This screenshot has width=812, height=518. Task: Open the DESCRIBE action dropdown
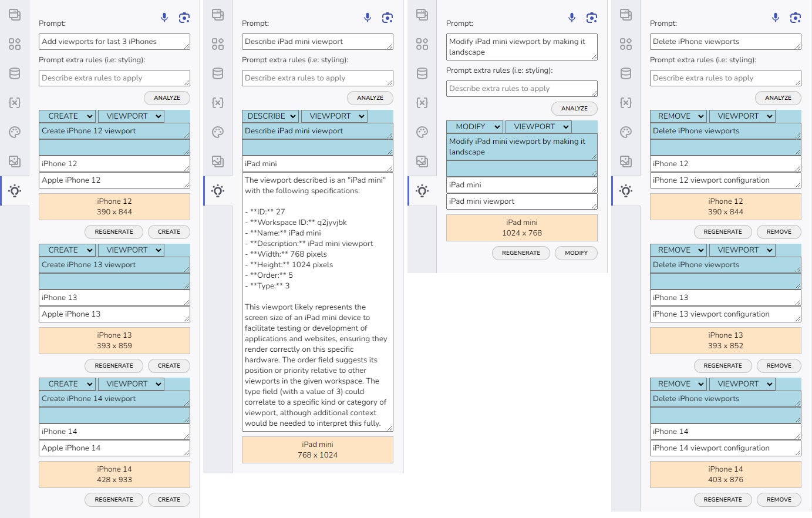[x=271, y=116]
